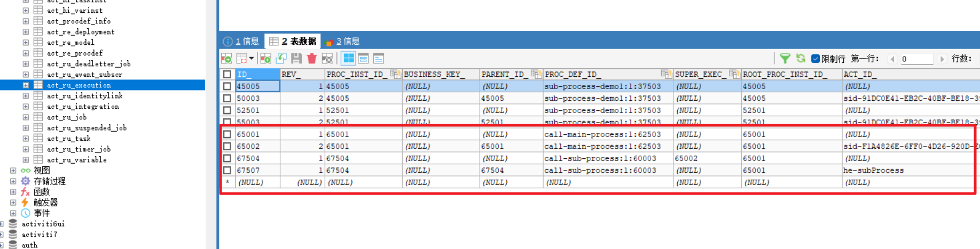Click the call-main-process:1:62503 cell in row 65002
Screen dimensions: 980x249
608,146
